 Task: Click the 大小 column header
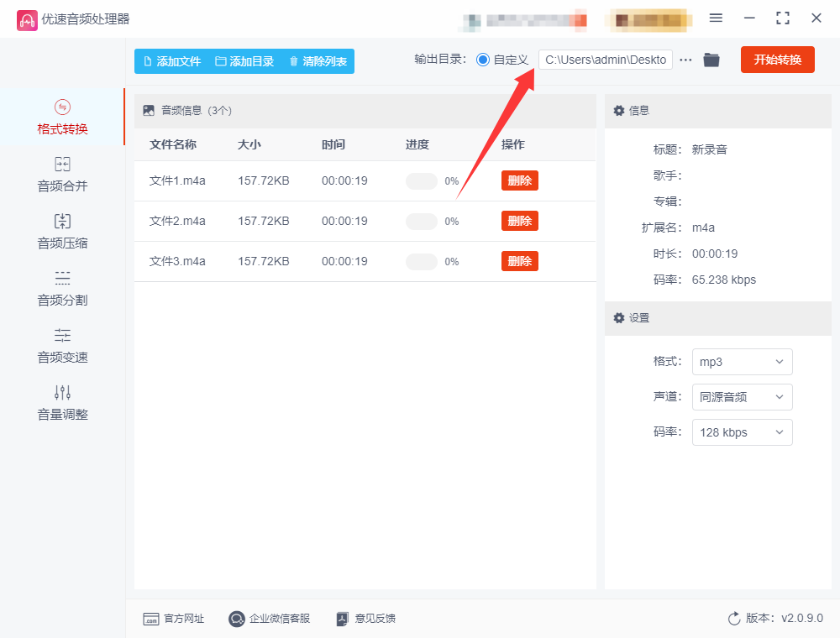249,144
